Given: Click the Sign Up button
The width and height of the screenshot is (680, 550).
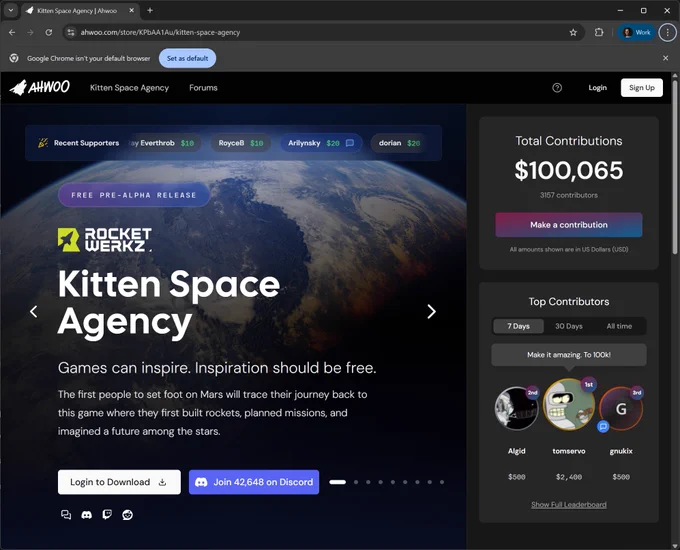Looking at the screenshot, I should tap(641, 88).
